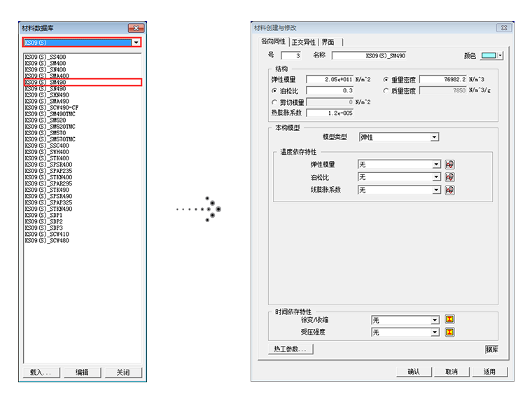The image size is (532, 404).
Task: Select KS09(S)_SM570TMC in the list
Action: coord(50,139)
